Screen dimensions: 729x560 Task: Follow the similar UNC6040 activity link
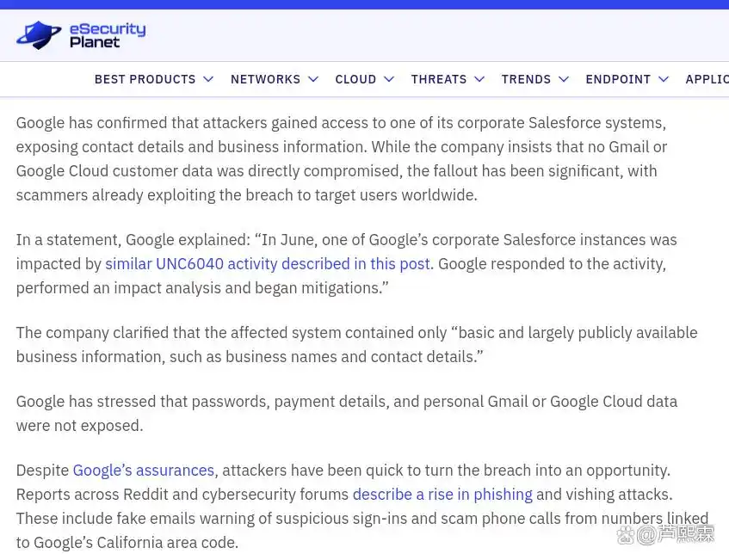coord(267,264)
